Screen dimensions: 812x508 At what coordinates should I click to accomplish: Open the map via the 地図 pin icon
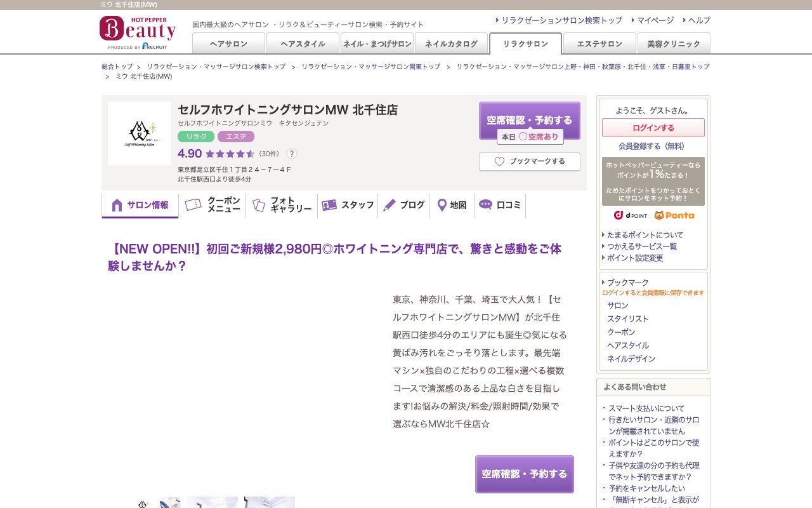click(x=442, y=204)
